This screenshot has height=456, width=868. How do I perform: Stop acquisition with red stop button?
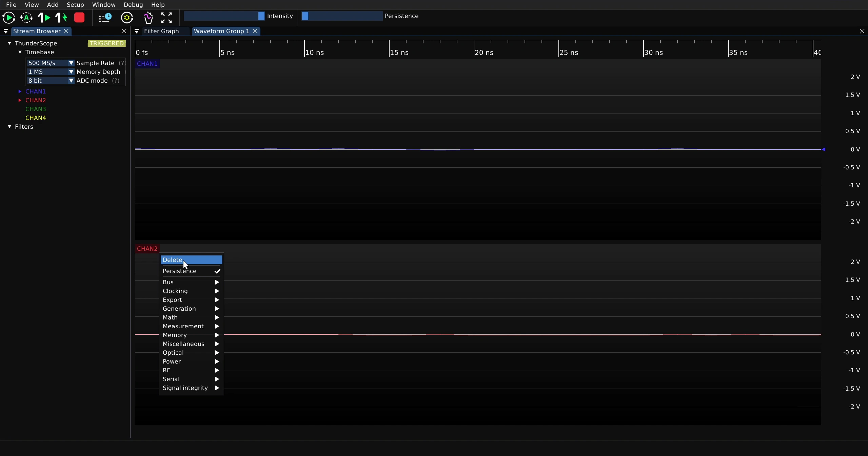click(79, 18)
